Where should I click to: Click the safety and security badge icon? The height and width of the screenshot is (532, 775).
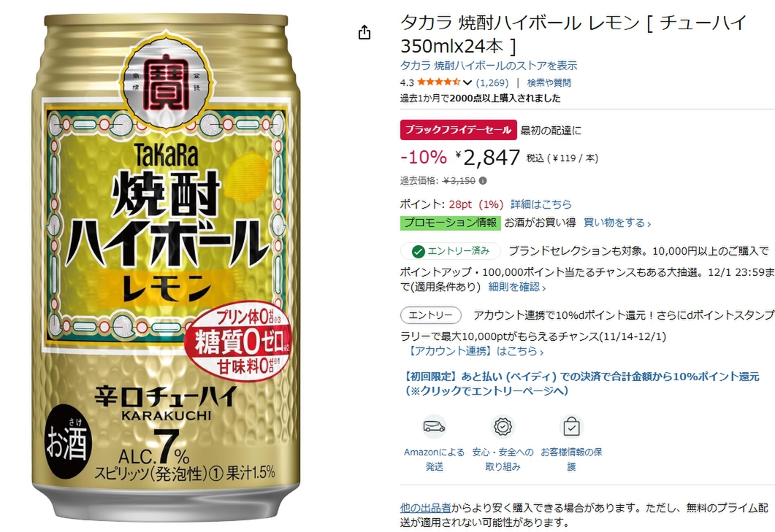pyautogui.click(x=503, y=427)
